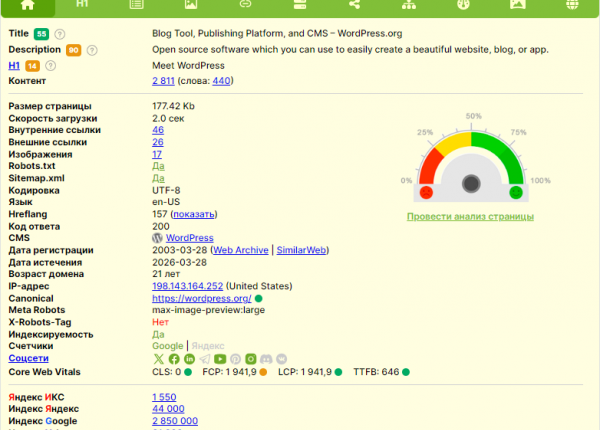The height and width of the screenshot is (430, 600).
Task: Click the help icon next to Title
Action: pyautogui.click(x=60, y=34)
